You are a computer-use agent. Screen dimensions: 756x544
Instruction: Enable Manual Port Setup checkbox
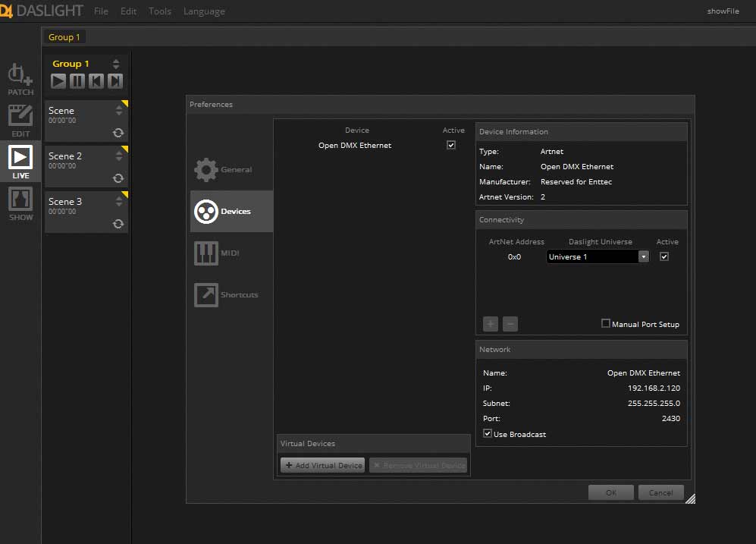pyautogui.click(x=606, y=323)
